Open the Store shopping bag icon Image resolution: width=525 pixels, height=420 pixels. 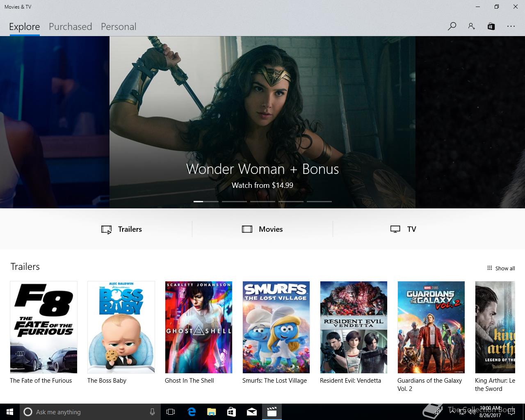pos(491,26)
